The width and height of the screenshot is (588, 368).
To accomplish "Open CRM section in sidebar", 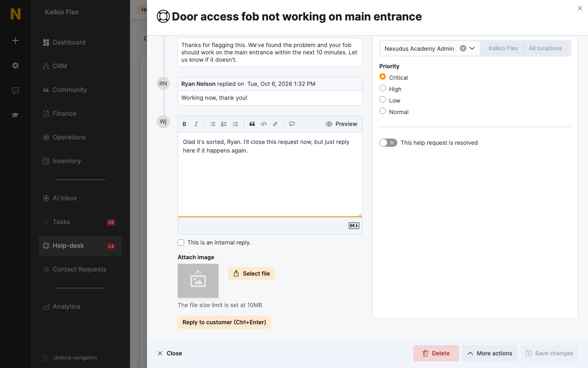I will (80, 66).
